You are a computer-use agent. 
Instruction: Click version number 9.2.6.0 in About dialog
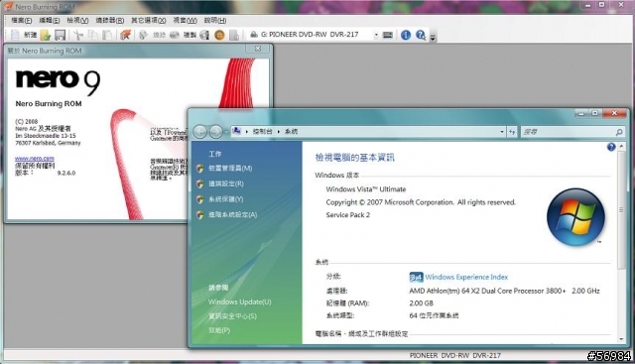[66, 173]
